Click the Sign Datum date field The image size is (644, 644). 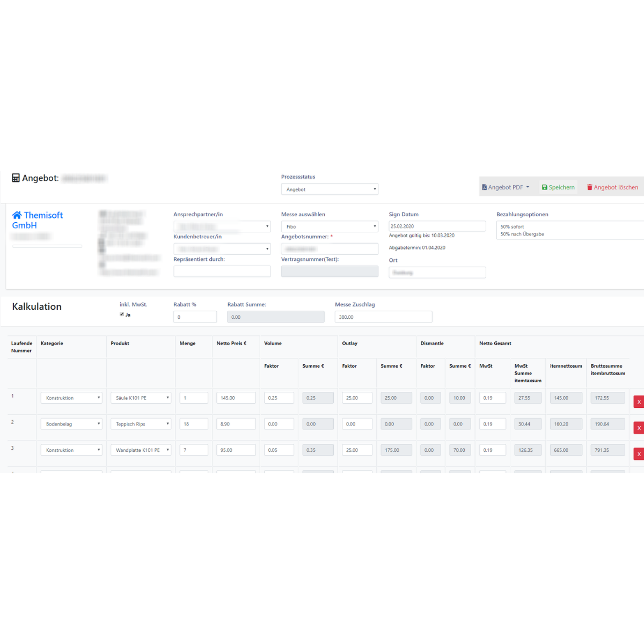[x=437, y=226]
